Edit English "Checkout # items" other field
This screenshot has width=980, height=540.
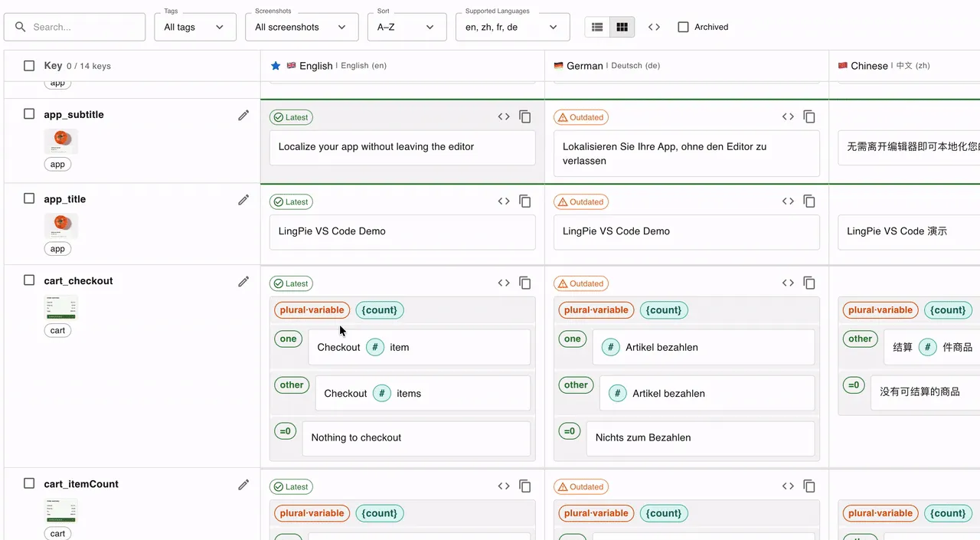(423, 393)
